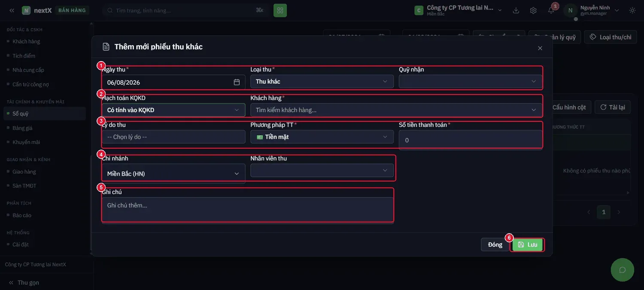Expand the Loại thu dropdown

pyautogui.click(x=322, y=82)
